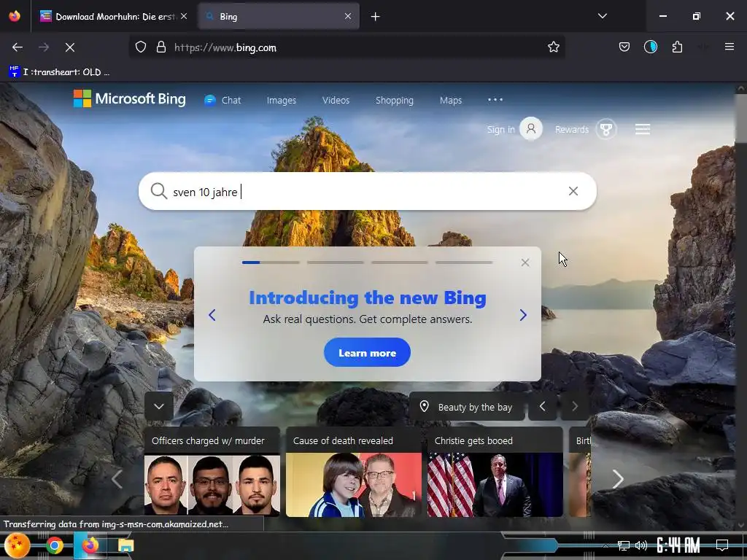Open the Maps section
747x560 pixels.
coord(451,101)
